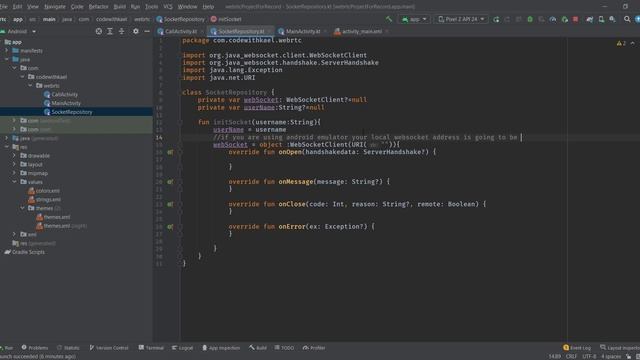This screenshot has width=640, height=360.
Task: Open the Event Log
Action: click(577, 348)
